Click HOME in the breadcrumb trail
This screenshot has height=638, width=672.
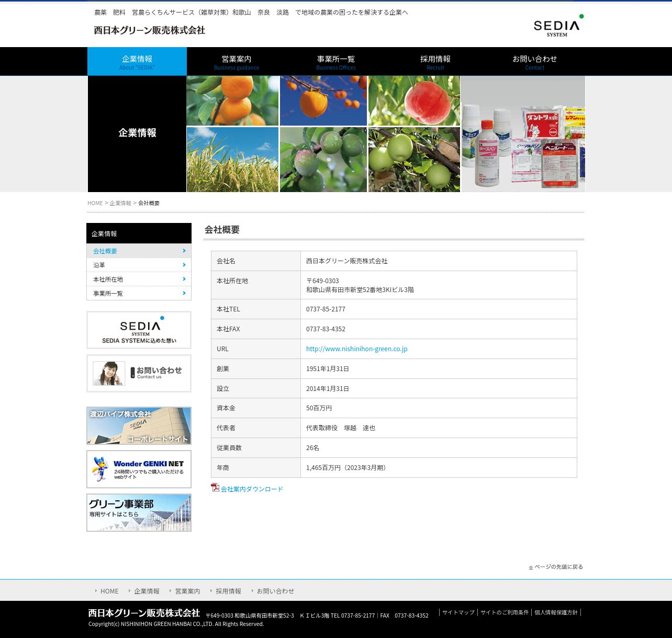[95, 203]
